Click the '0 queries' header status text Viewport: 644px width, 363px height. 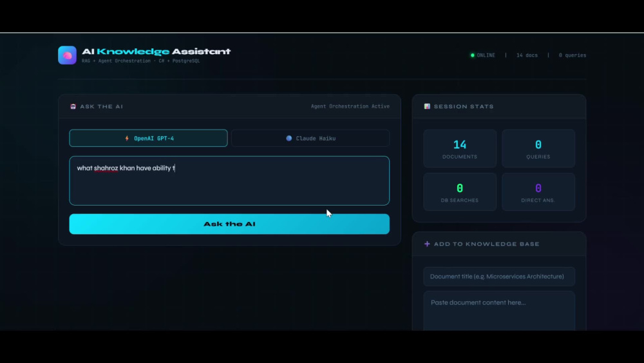coord(572,55)
